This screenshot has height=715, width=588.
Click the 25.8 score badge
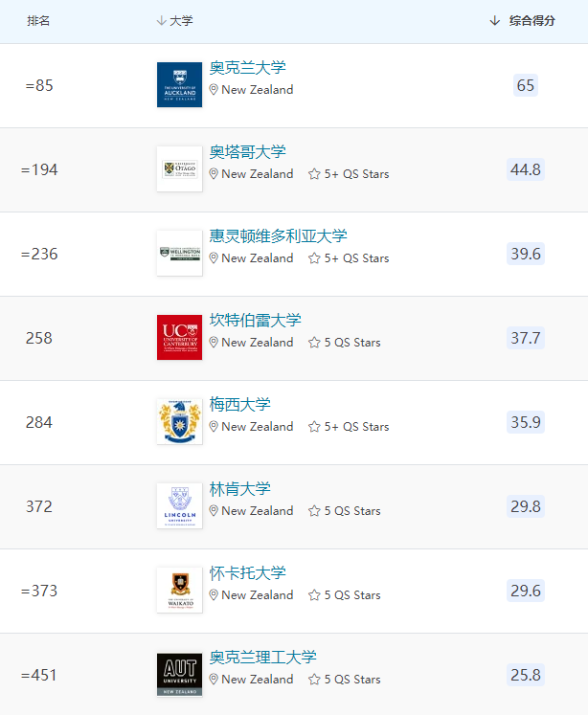(526, 675)
